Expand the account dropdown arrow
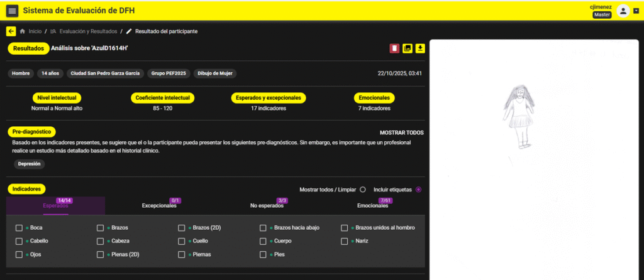The image size is (644, 280). (636, 11)
